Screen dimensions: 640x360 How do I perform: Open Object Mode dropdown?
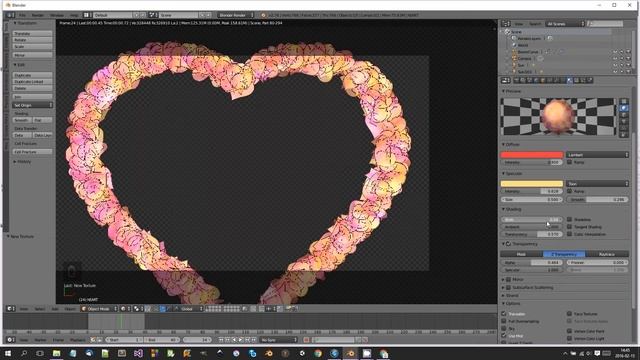[99, 309]
